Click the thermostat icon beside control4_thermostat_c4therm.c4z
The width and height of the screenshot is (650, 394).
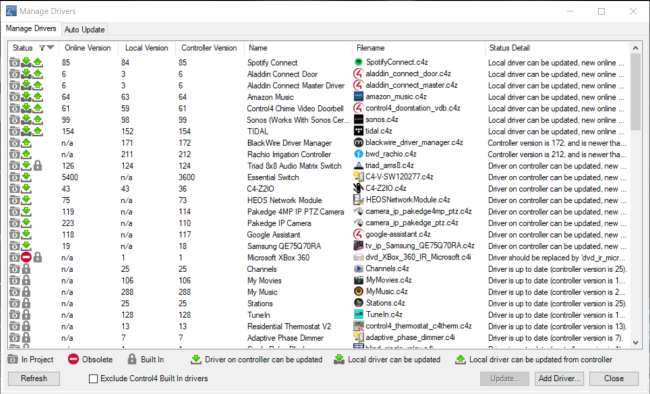pos(359,326)
